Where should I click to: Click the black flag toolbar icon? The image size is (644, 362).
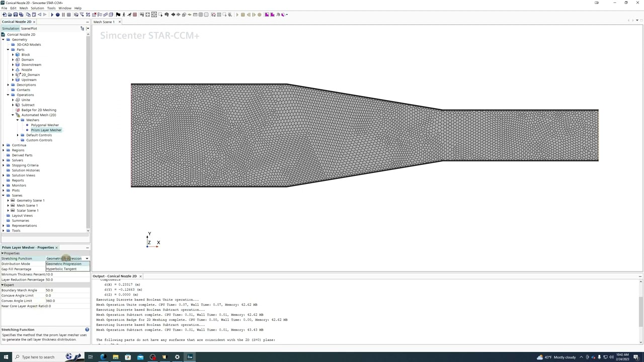point(118,15)
